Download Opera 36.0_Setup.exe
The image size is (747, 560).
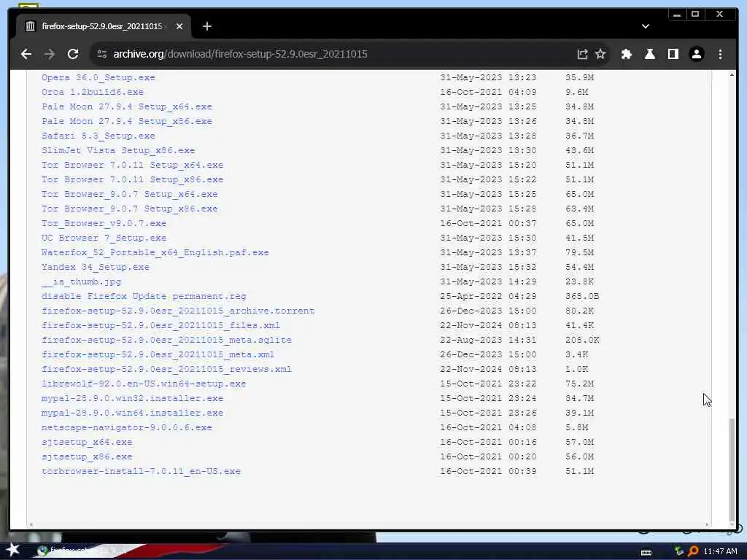click(x=98, y=77)
